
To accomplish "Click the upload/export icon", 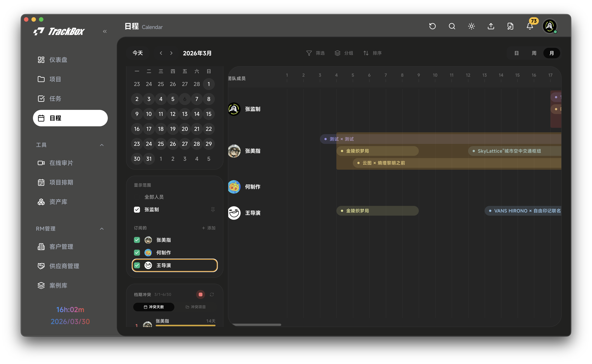I will click(x=491, y=26).
